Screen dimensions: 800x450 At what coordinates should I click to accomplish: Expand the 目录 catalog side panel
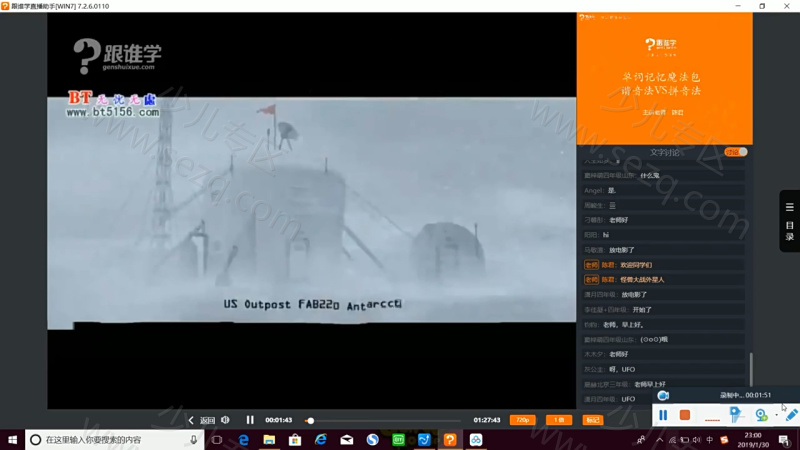pos(789,221)
